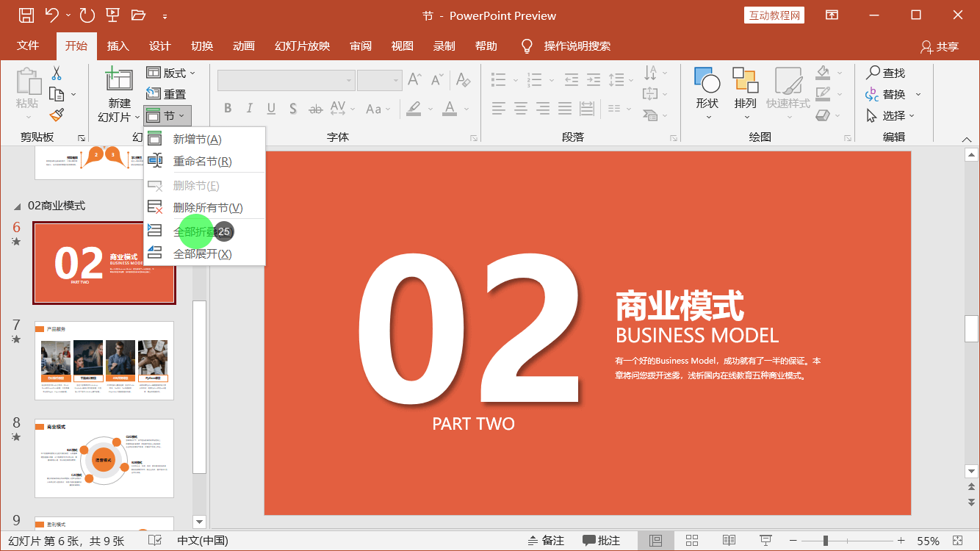Open clipboard group dialog launcher
The image size is (980, 551).
click(81, 138)
